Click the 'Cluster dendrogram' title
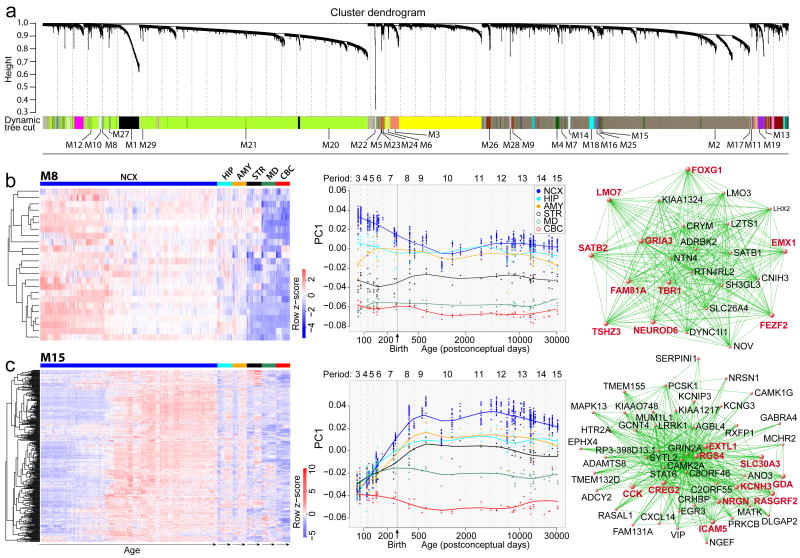Image resolution: width=800 pixels, height=558 pixels. pyautogui.click(x=378, y=12)
